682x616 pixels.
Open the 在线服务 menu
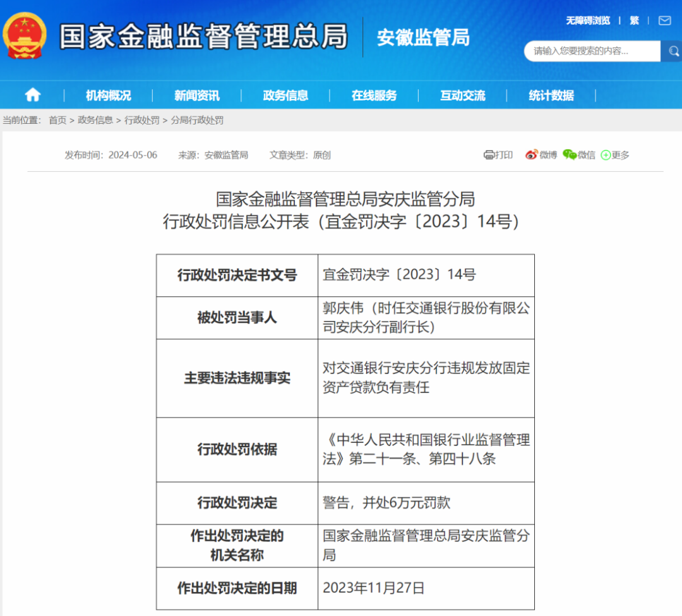(374, 95)
